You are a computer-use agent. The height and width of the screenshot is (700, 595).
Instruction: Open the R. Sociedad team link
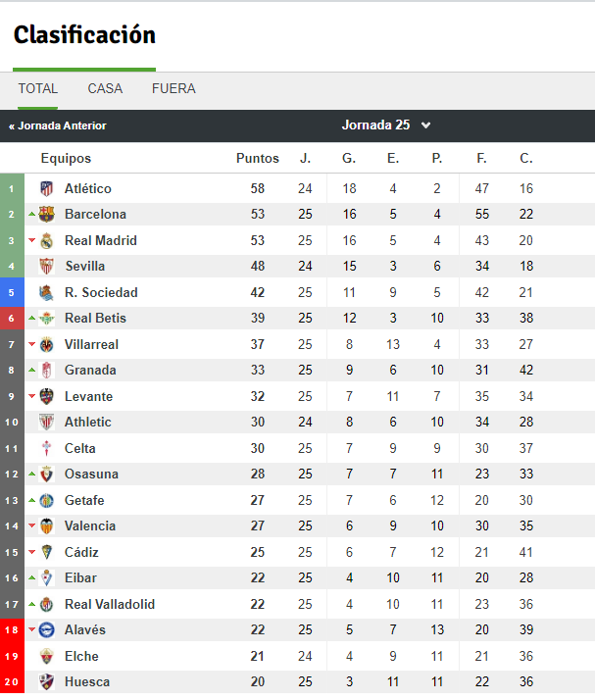click(101, 292)
